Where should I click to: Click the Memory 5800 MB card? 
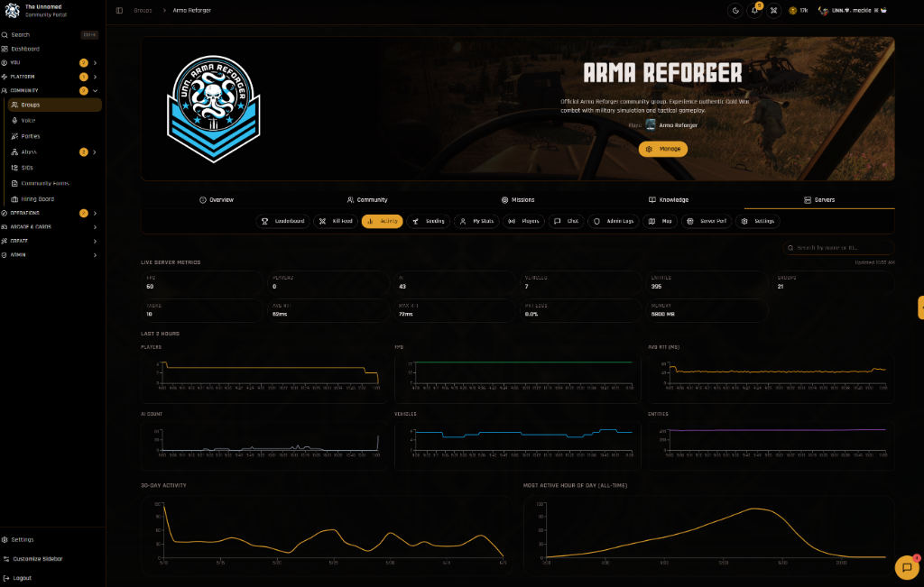click(707, 310)
